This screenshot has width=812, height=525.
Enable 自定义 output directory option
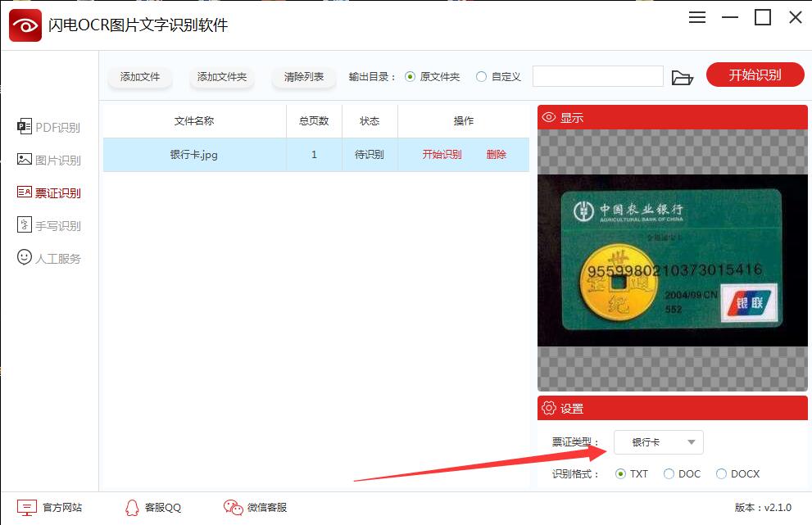click(482, 75)
